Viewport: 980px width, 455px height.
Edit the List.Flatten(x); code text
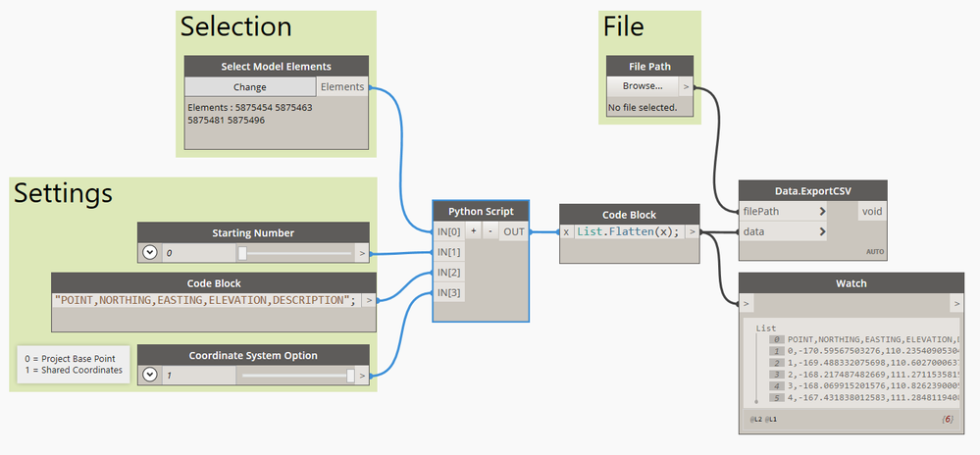(x=628, y=231)
